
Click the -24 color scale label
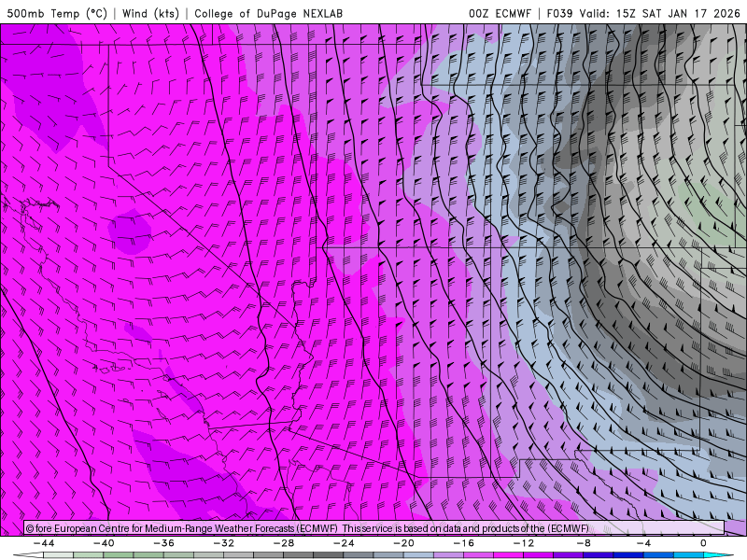[x=344, y=543]
